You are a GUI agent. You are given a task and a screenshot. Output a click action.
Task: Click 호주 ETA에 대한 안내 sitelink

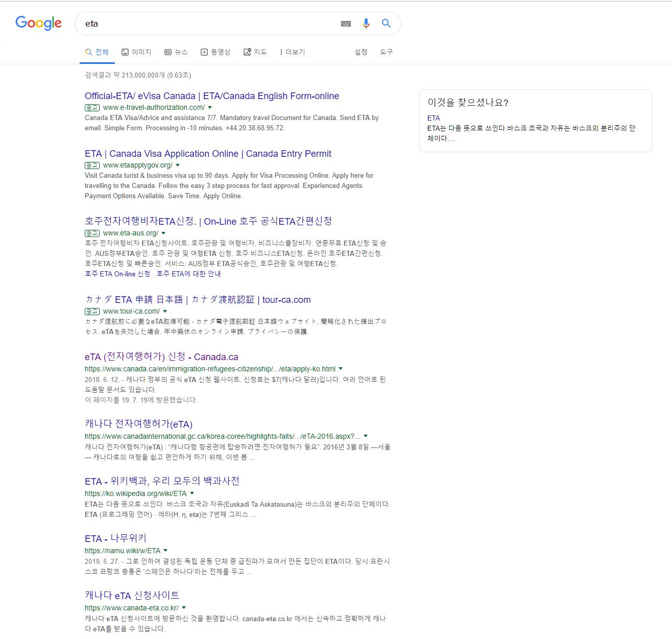coord(188,274)
